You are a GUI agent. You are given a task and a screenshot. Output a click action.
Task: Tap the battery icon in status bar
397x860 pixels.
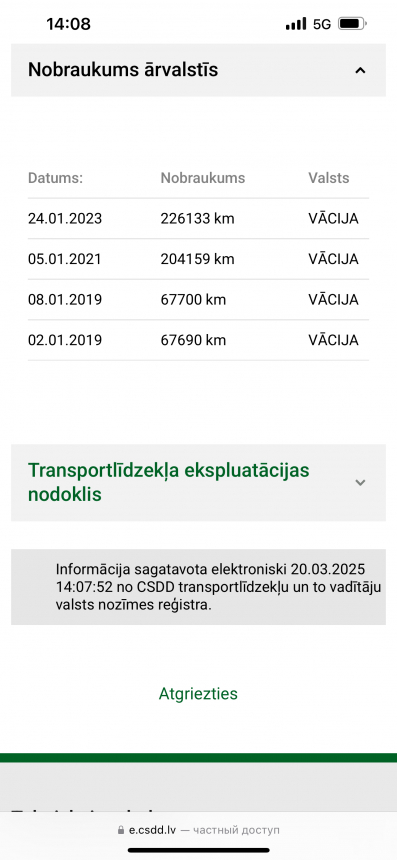pyautogui.click(x=353, y=24)
